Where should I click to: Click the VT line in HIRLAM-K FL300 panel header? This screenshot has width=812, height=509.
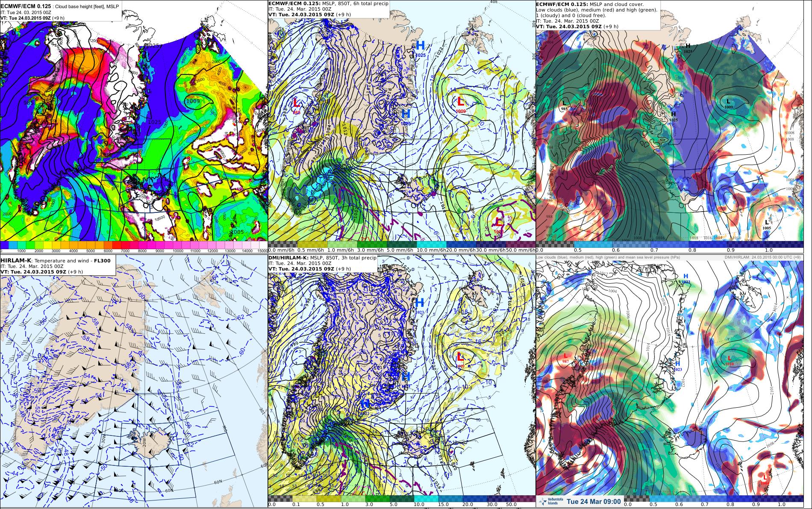point(41,272)
